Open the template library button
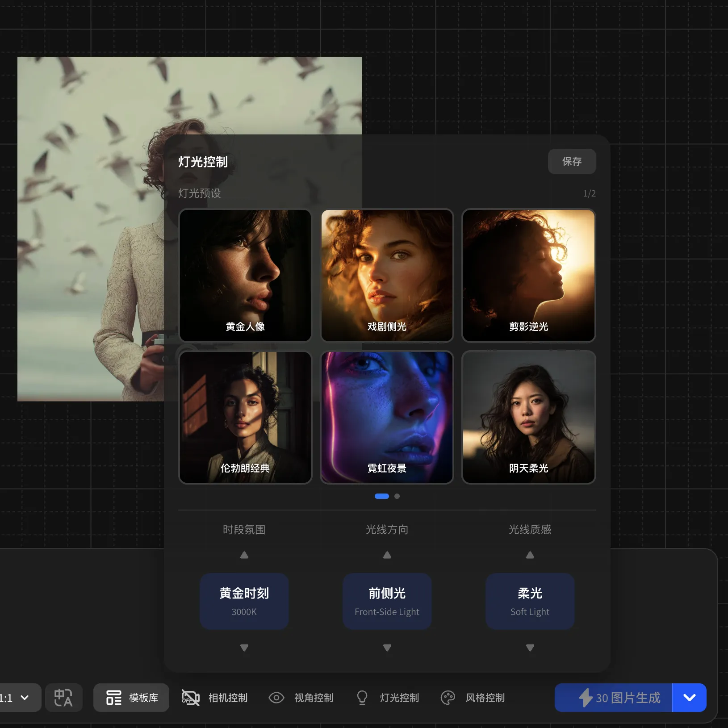This screenshot has height=728, width=728. [x=131, y=698]
